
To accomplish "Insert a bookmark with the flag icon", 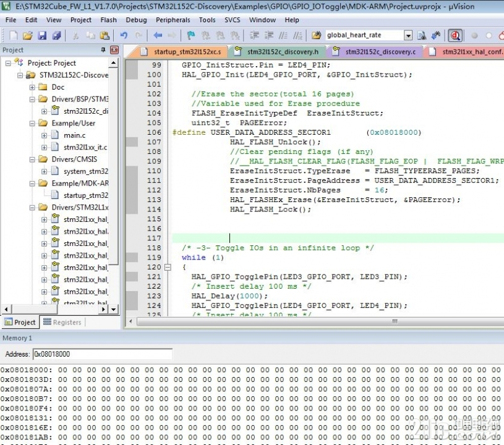I will pos(191,35).
